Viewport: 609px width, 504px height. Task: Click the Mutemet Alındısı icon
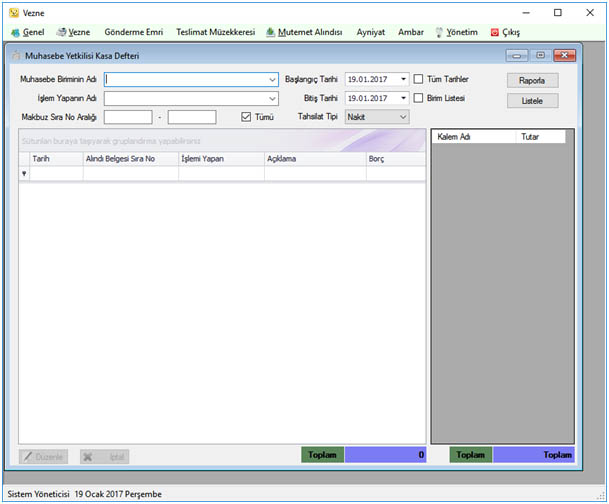coord(270,32)
